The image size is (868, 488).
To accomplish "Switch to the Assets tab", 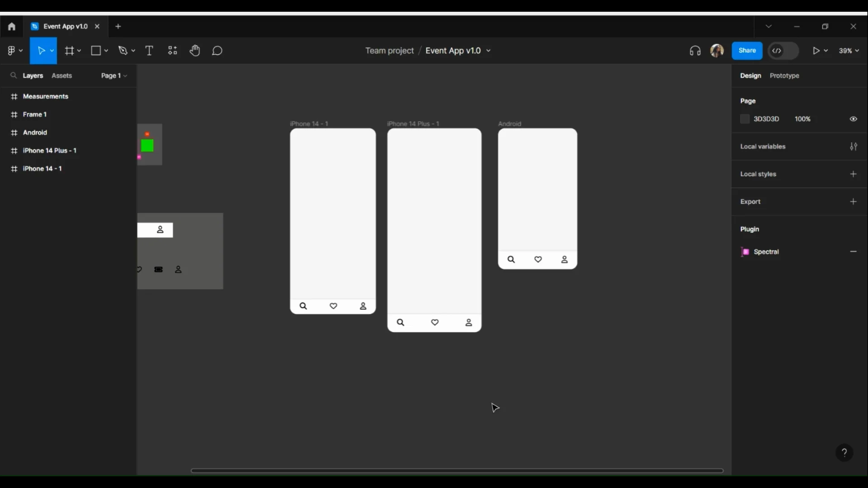I will pos(61,75).
